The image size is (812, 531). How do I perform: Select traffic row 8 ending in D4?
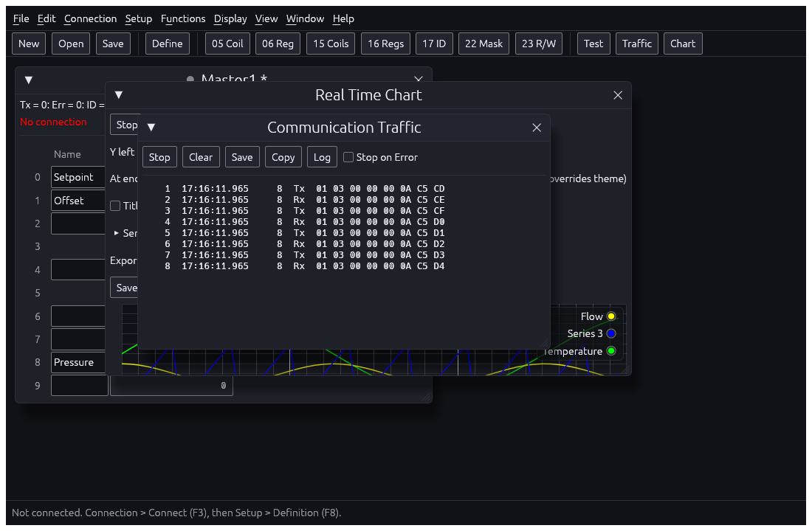[304, 266]
